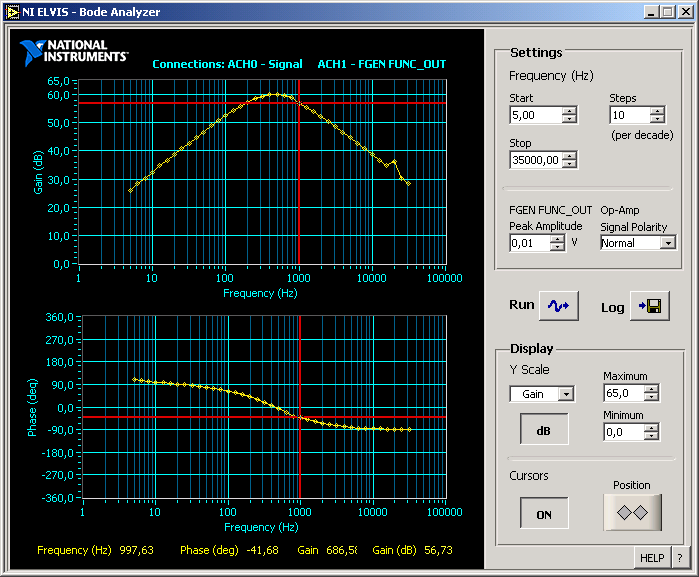Click the Start frequency field showing 5,00
Screen dimensions: 699x577
[x=535, y=115]
